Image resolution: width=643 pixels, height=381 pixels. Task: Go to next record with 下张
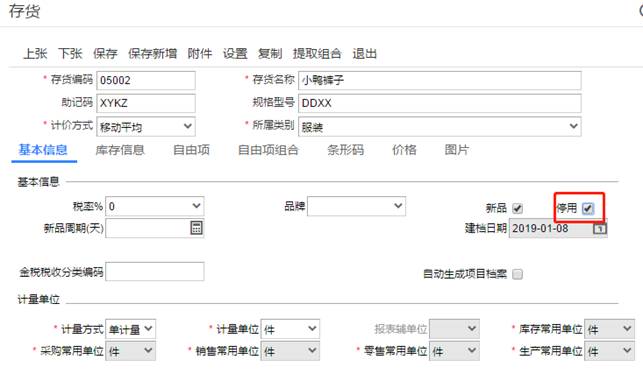70,53
